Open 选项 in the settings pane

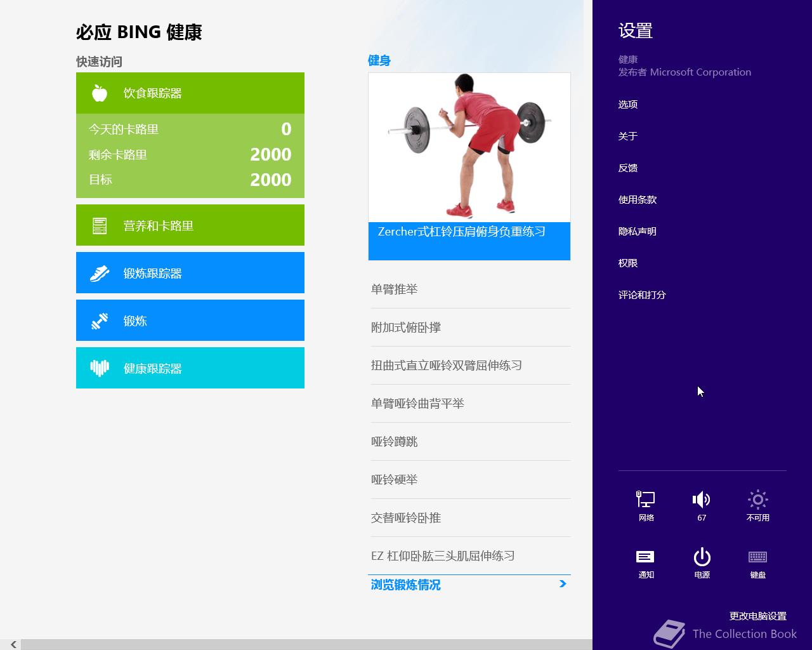628,105
